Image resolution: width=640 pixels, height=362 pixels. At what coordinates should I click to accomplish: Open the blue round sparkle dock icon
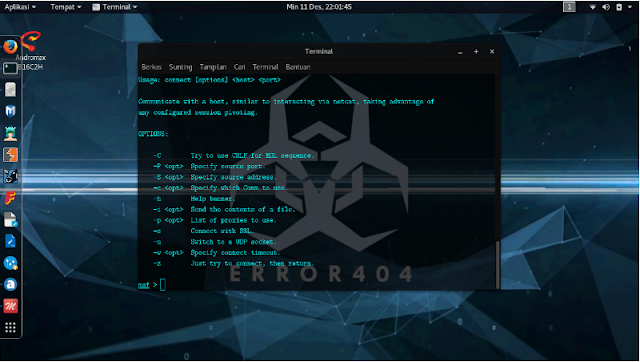click(10, 263)
